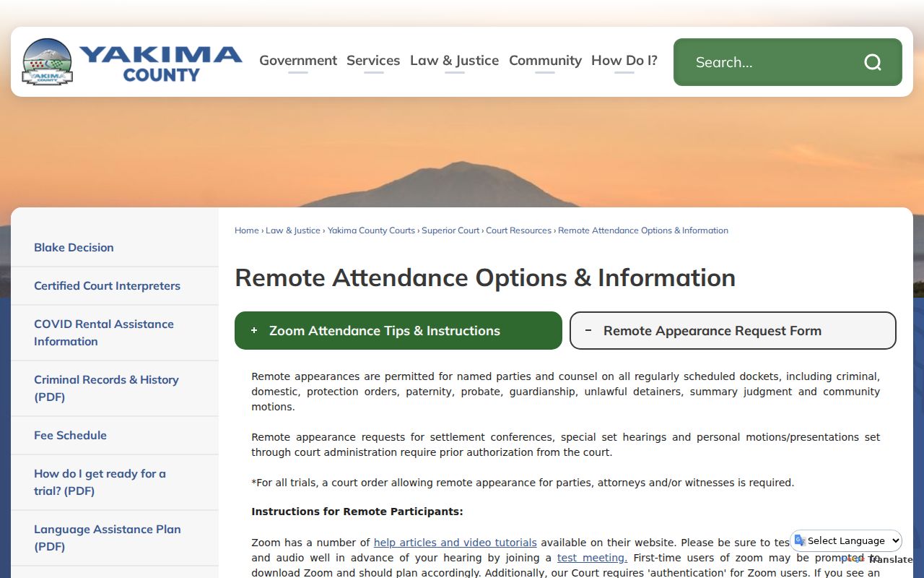The width and height of the screenshot is (924, 578).
Task: Click Remote Attendance Options & Information breadcrumb
Action: (643, 230)
